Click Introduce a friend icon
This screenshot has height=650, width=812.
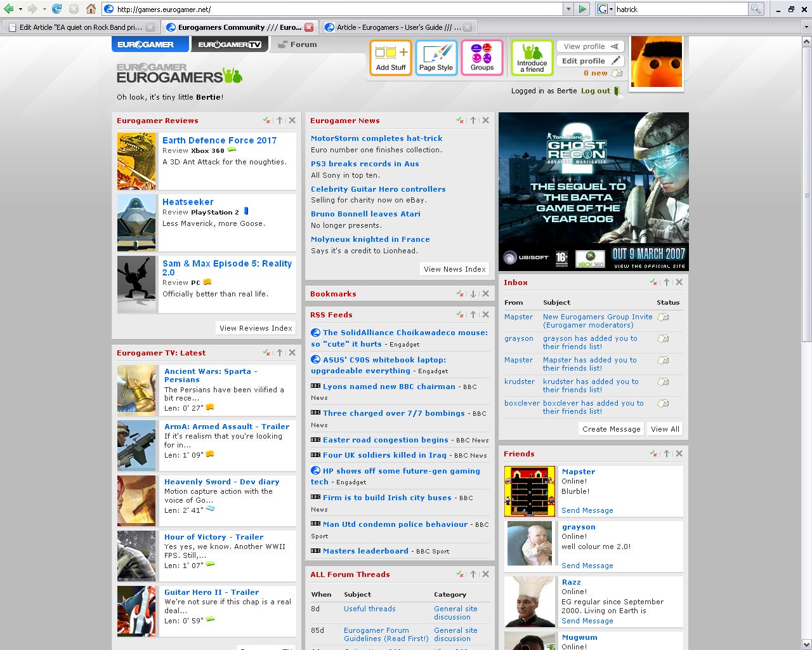532,58
